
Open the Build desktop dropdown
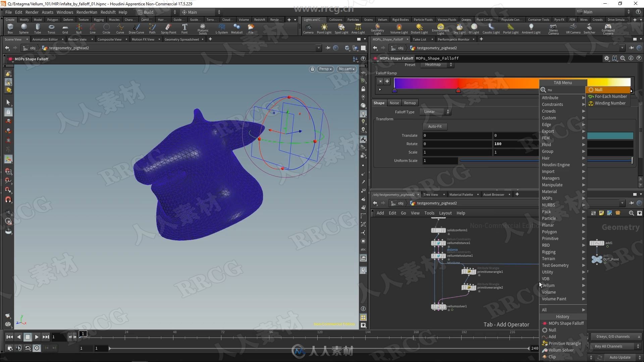coord(157,12)
